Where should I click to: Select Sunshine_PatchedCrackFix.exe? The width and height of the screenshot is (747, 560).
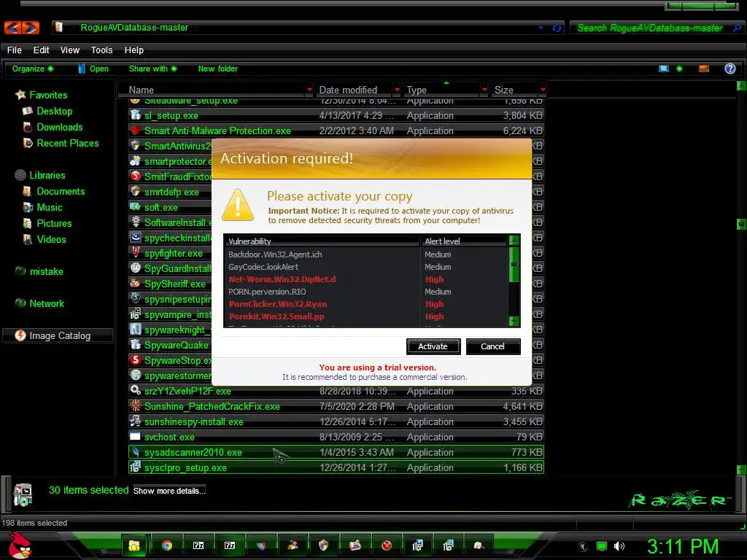[x=336, y=406]
